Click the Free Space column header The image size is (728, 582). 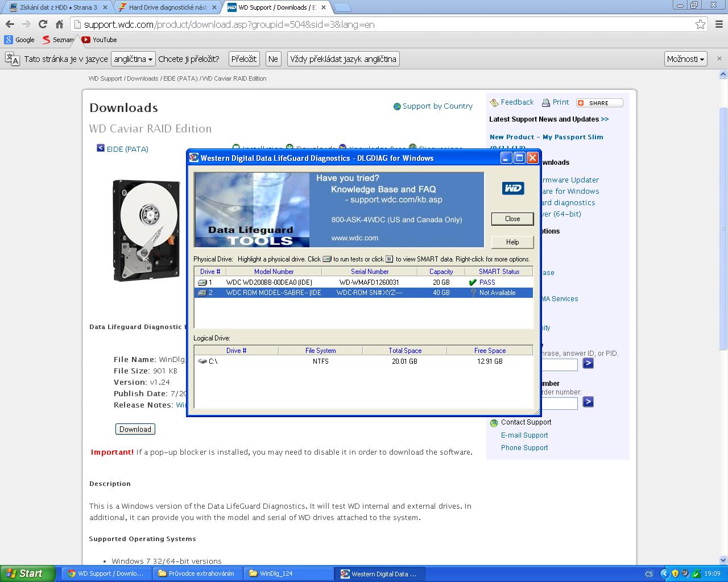tap(490, 351)
